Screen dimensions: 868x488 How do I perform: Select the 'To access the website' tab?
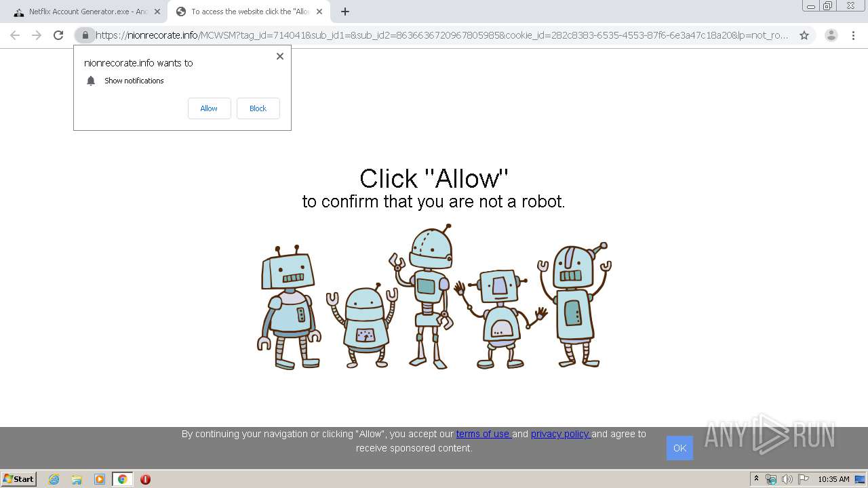[249, 12]
